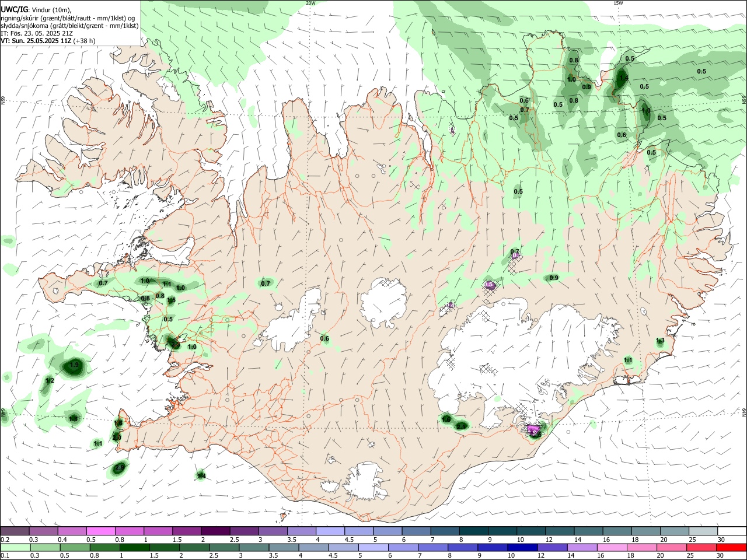
Task: Click the 2.9 precipitation value label
Action: click(x=120, y=467)
